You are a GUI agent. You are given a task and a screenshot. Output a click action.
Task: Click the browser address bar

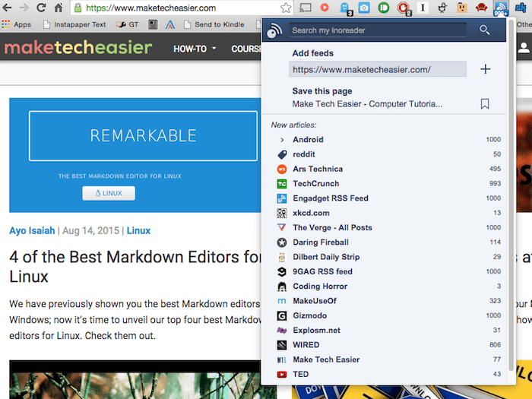point(182,8)
